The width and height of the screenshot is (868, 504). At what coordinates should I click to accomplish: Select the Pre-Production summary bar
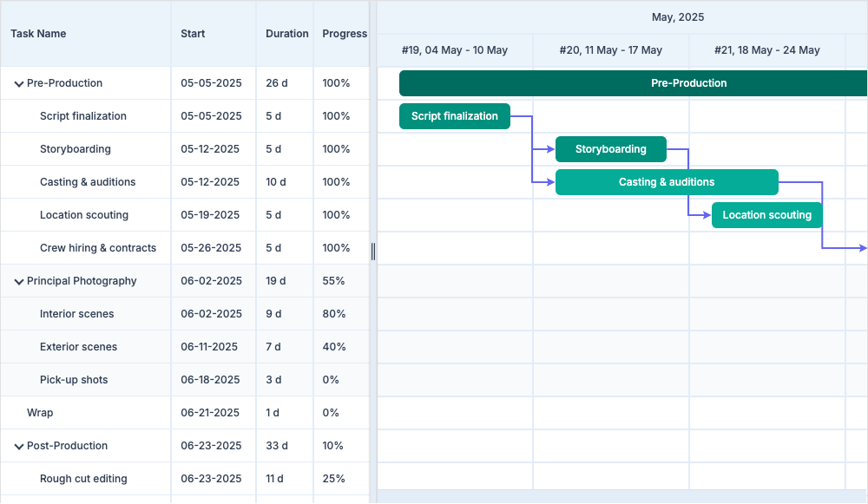[634, 83]
